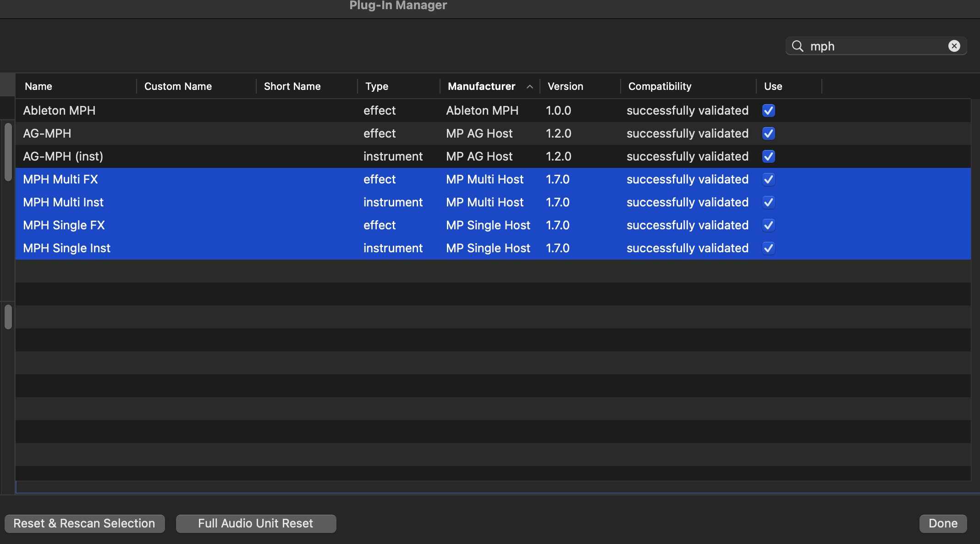Click 'successfully validated' for MPH Multi Inst
Image resolution: width=980 pixels, height=544 pixels.
click(687, 202)
